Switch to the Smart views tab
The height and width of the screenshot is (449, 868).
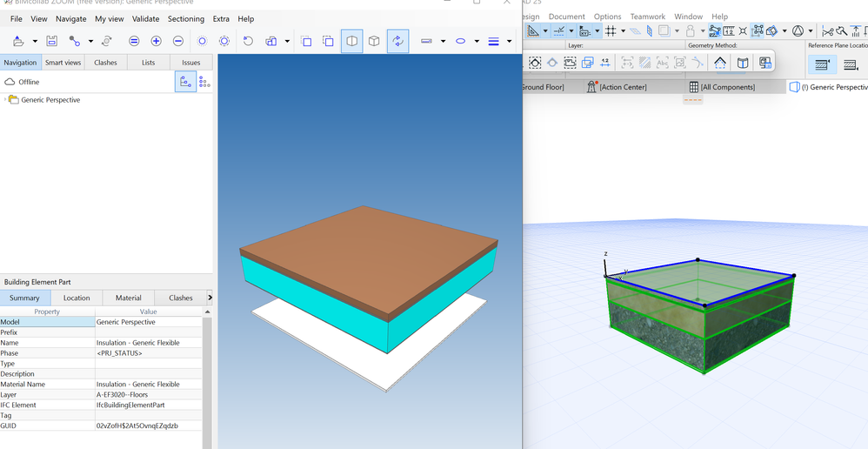pos(63,63)
